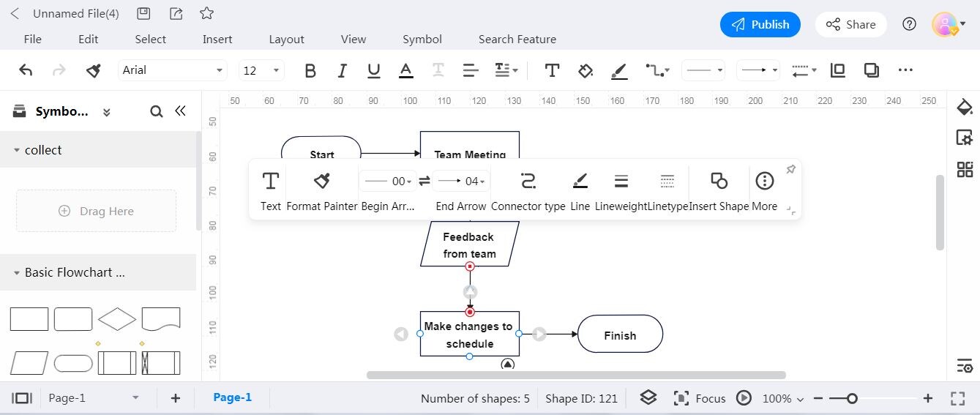Expand the Symbols library double-arrow dropdown
Viewport: 980px width, 415px height.
pyautogui.click(x=106, y=112)
